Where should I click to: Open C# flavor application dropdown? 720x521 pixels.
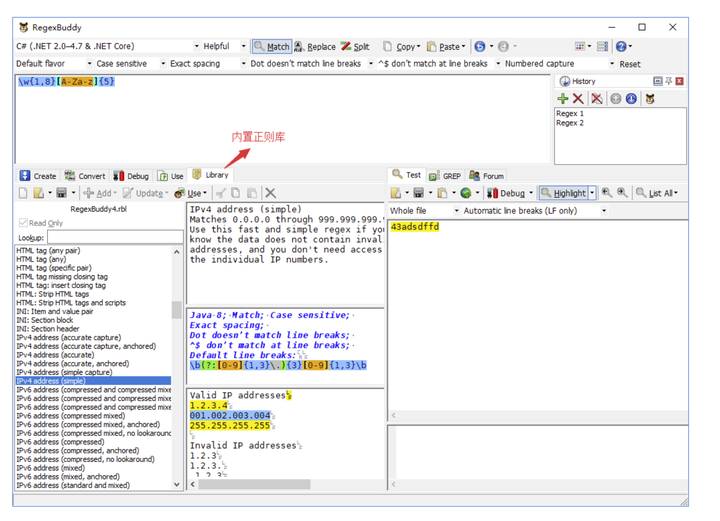point(197,46)
